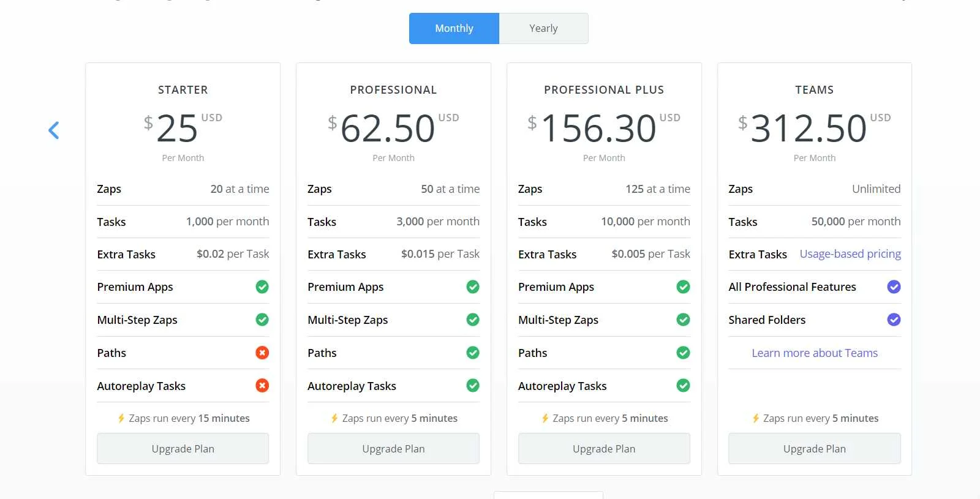980x499 pixels.
Task: Click Professional Plus Premium Apps checkmark
Action: click(x=684, y=287)
